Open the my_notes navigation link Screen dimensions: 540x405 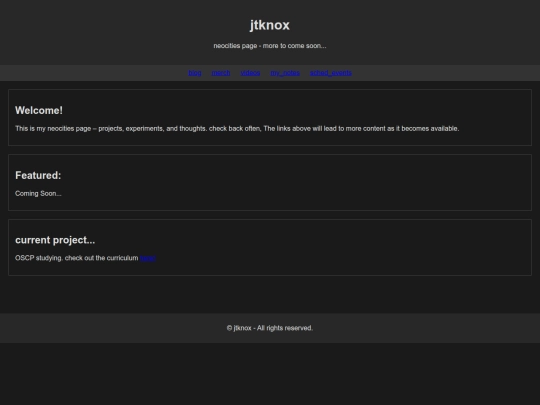[285, 73]
